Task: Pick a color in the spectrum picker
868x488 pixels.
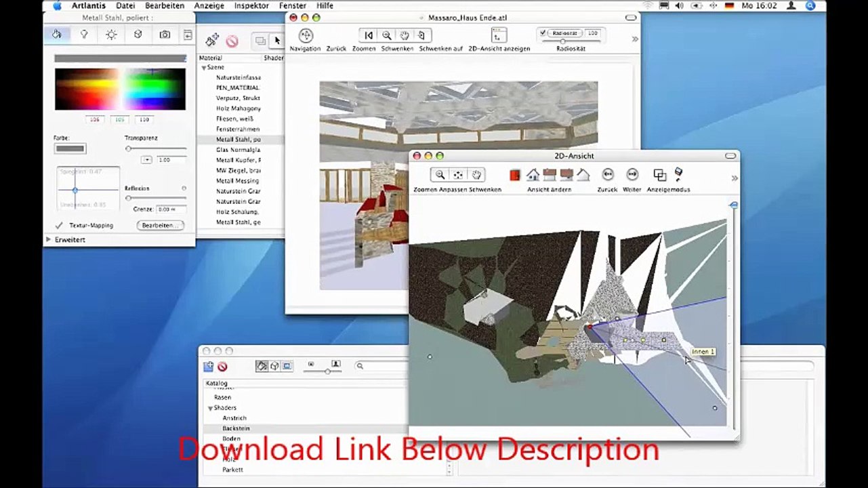Action: coord(120,89)
